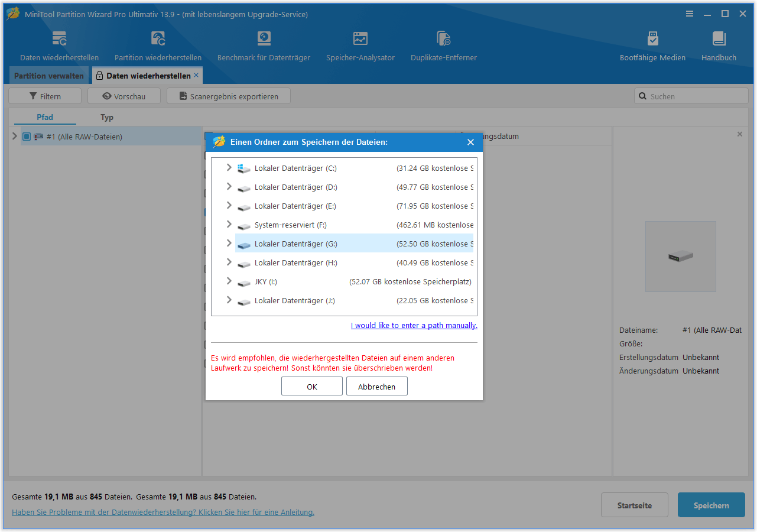The height and width of the screenshot is (532, 757).
Task: Select Lokaler Datenträger (H:) as destination
Action: [354, 262]
